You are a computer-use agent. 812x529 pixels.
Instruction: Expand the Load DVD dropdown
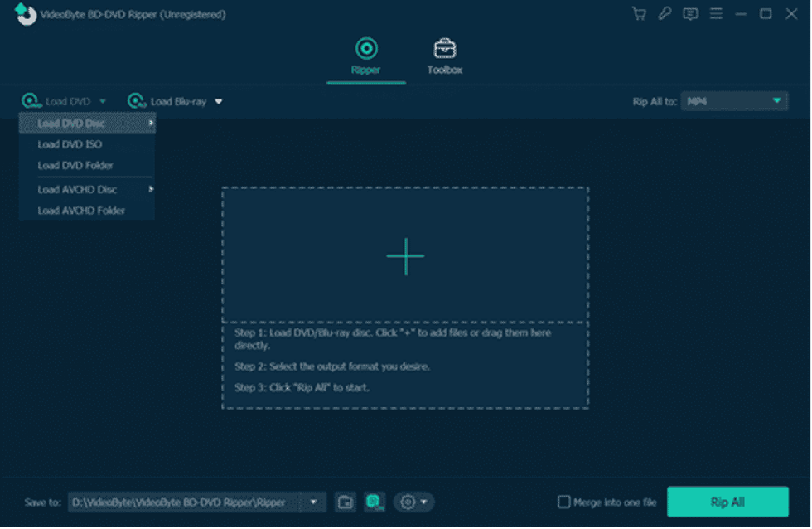[103, 100]
